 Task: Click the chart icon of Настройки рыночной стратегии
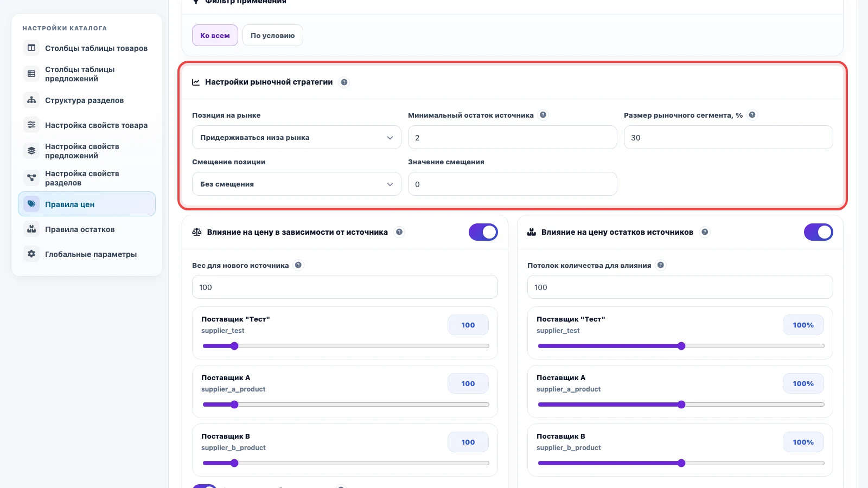pyautogui.click(x=196, y=82)
